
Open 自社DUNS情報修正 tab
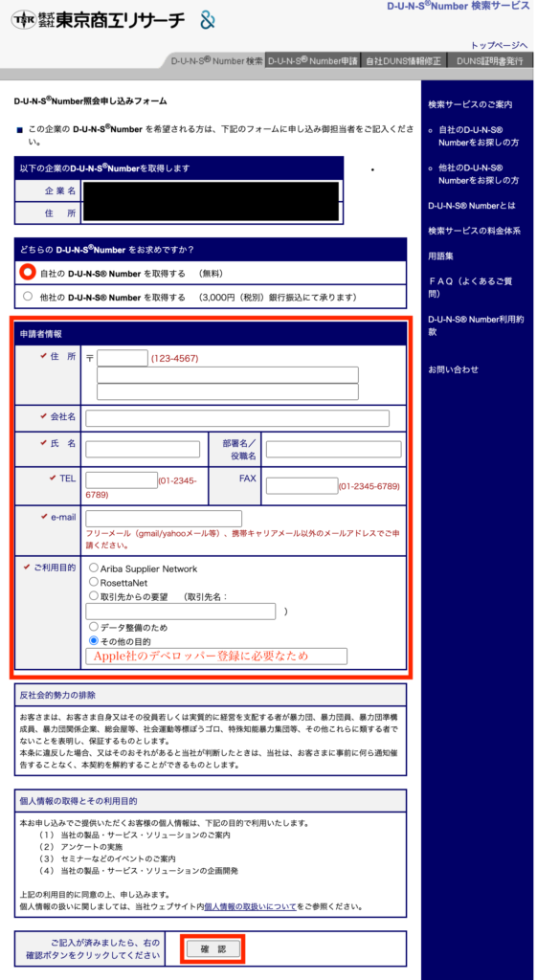tap(403, 60)
